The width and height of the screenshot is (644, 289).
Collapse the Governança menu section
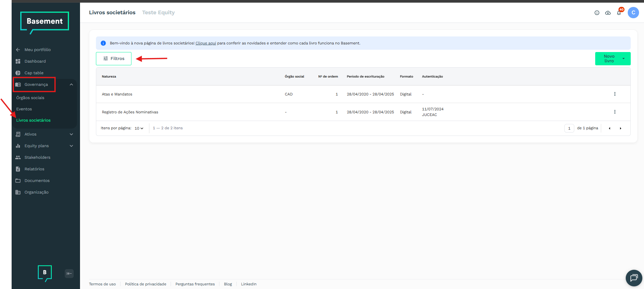(71, 85)
